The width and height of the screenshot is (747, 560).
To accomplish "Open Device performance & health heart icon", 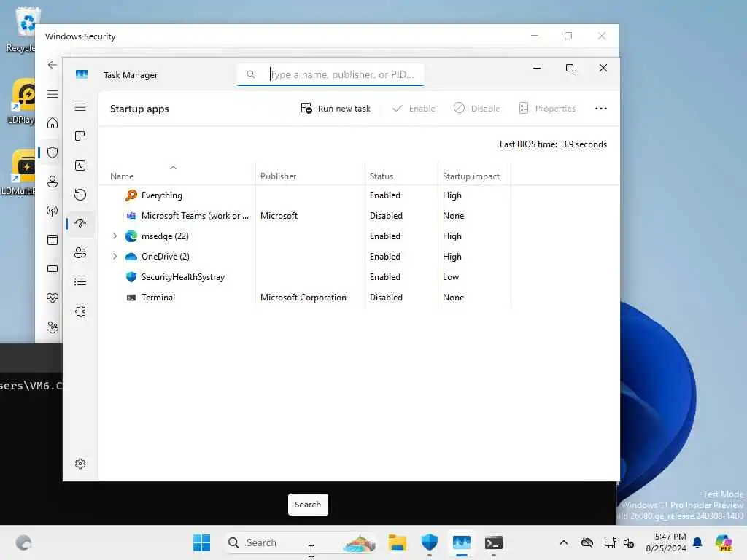I will coord(53,298).
